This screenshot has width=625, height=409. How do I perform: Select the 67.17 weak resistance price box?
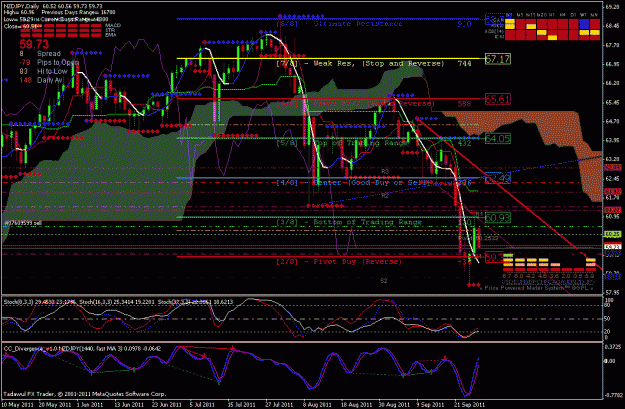497,59
